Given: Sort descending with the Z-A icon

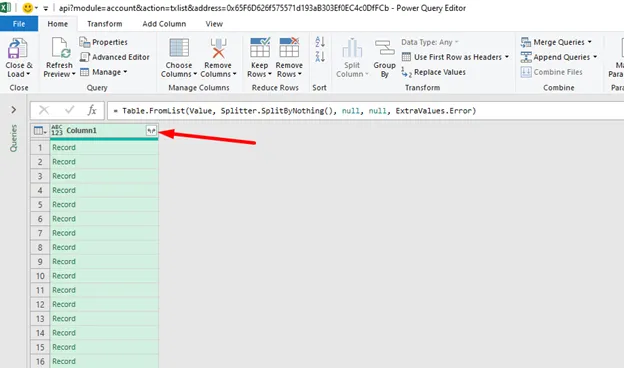Looking at the screenshot, I should tap(320, 56).
